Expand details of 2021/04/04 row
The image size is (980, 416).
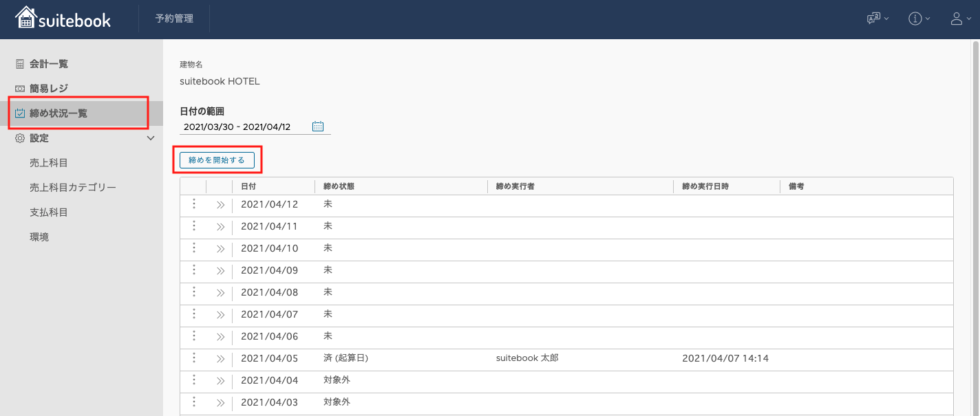pyautogui.click(x=220, y=381)
